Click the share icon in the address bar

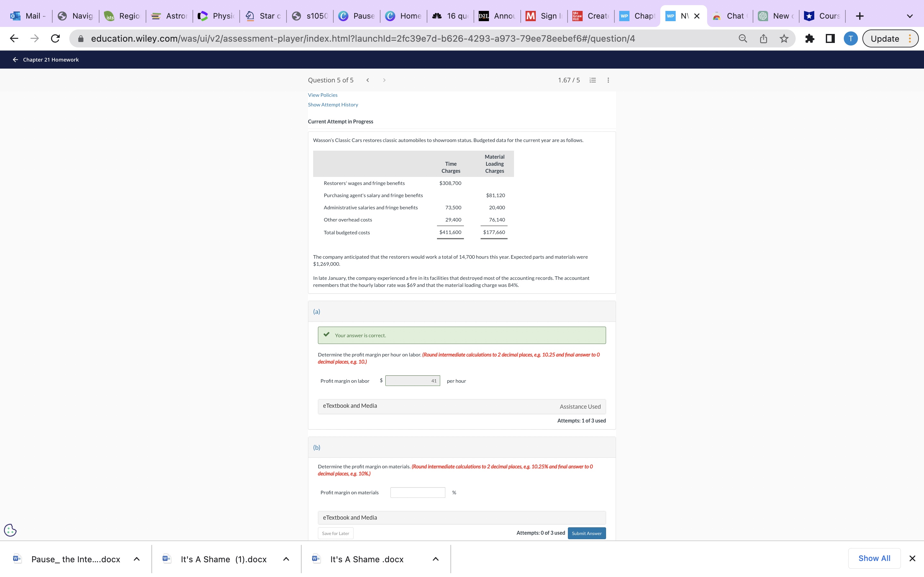click(x=763, y=38)
